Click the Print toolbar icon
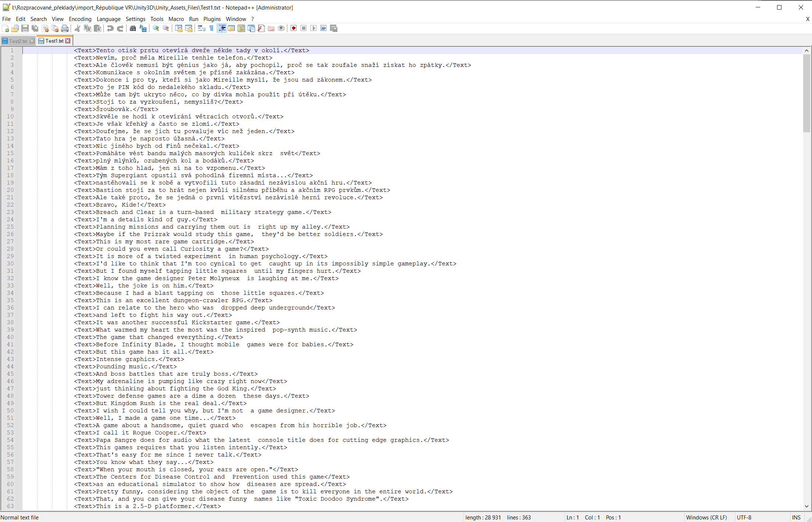Screen dimensions: 812x522 click(x=65, y=28)
